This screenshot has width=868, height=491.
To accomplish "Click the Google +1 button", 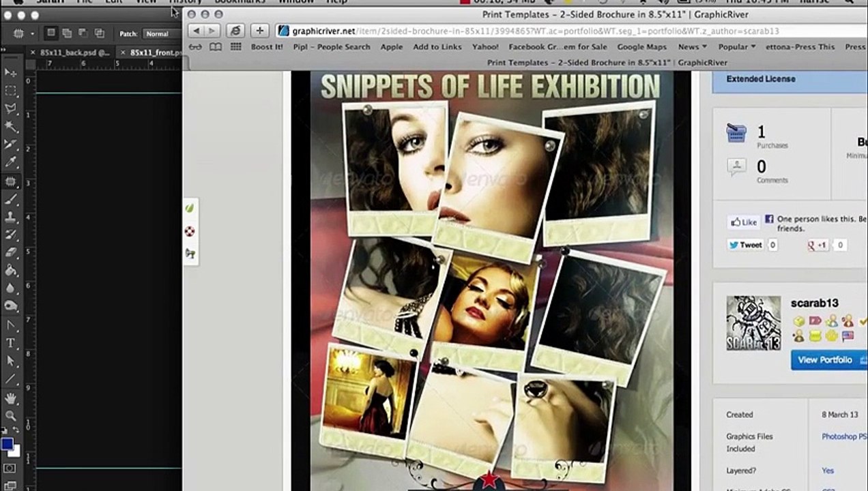I will click(x=818, y=245).
